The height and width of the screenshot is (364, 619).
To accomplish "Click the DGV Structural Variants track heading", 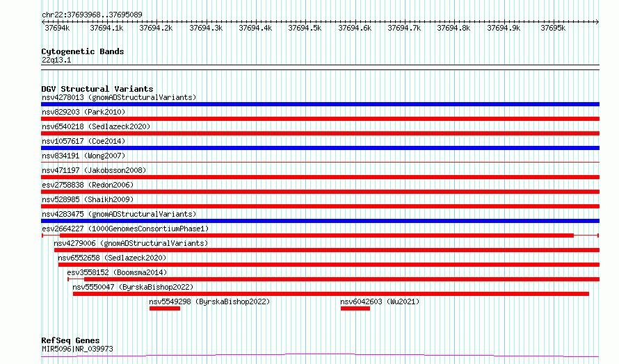I will click(97, 89).
